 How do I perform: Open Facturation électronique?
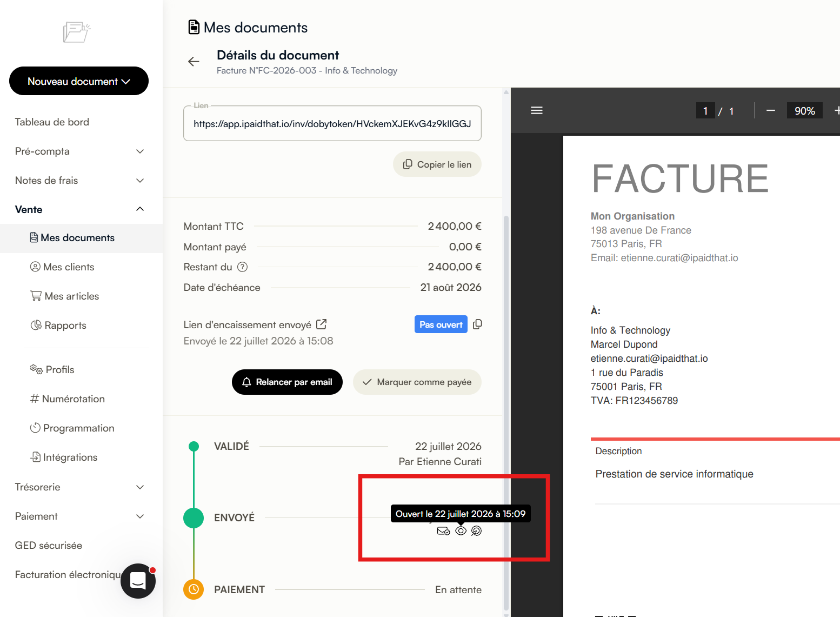(x=68, y=575)
